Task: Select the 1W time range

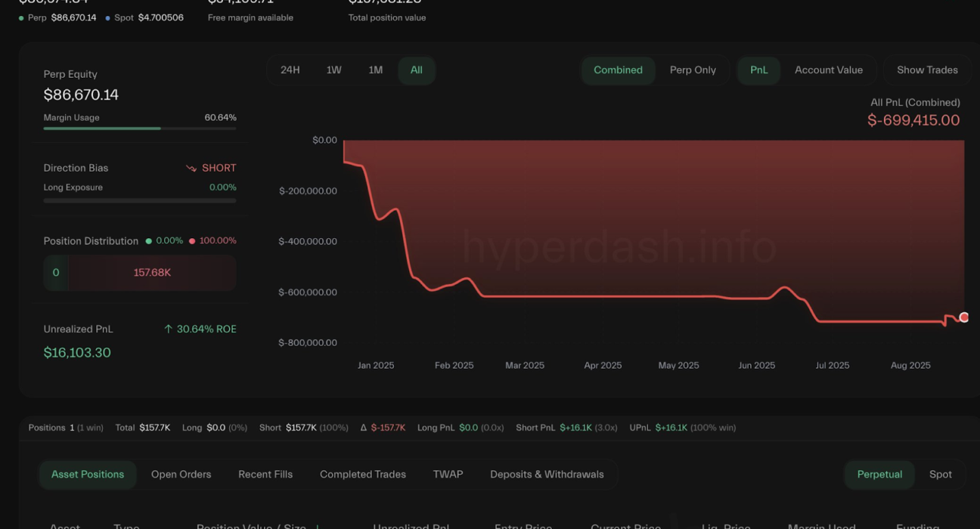Action: pyautogui.click(x=333, y=70)
